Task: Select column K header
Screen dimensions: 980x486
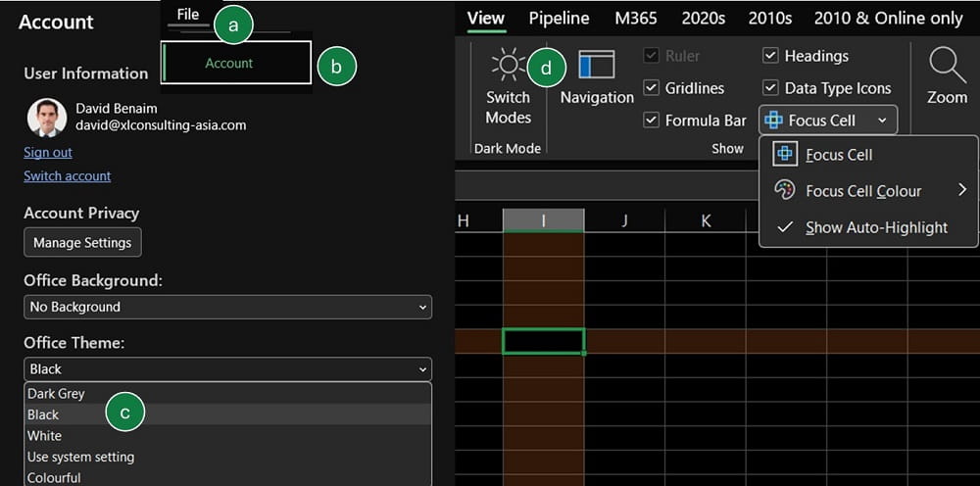Action: click(705, 219)
